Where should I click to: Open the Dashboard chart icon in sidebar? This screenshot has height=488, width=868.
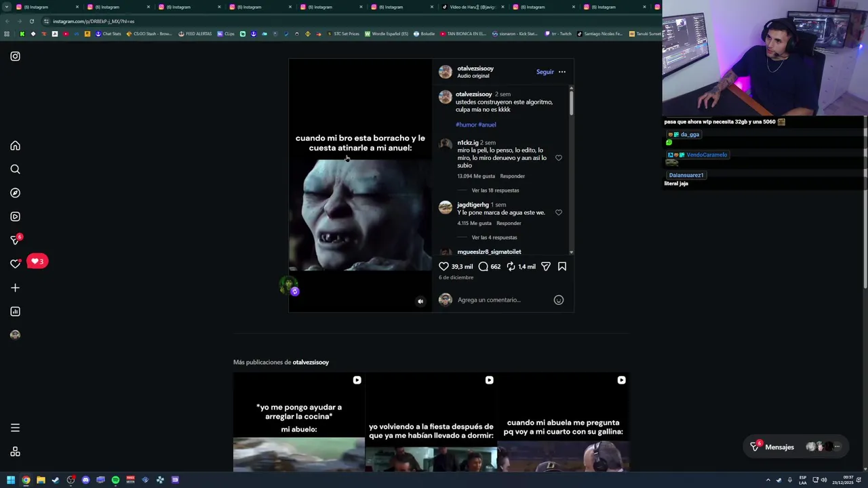pos(15,312)
